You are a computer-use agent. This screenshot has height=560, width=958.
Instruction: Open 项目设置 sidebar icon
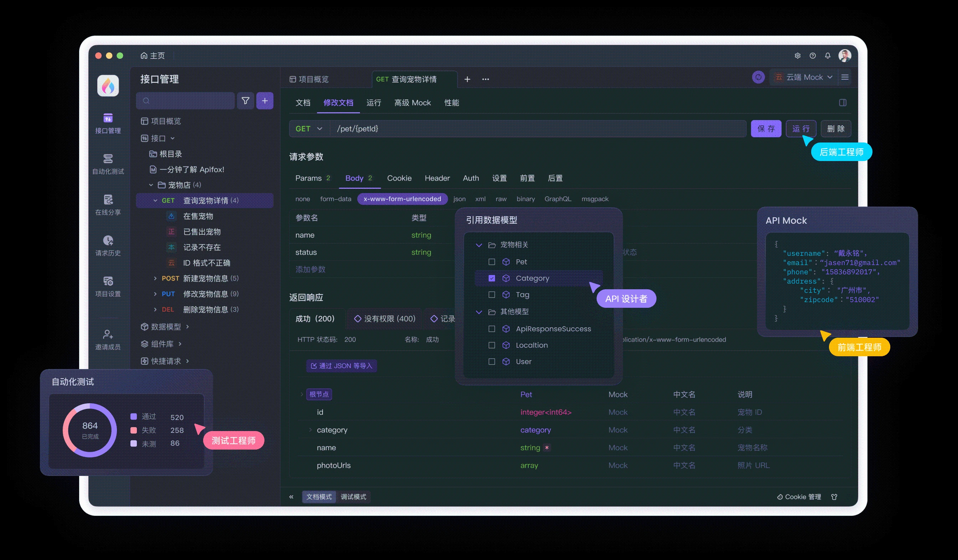(x=108, y=286)
